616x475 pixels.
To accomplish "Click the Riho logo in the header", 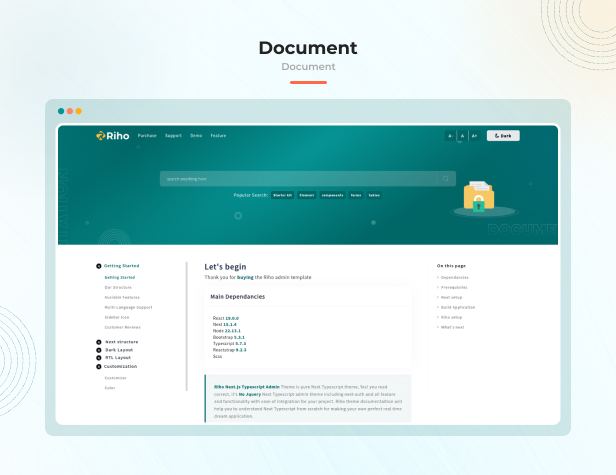I will [113, 136].
